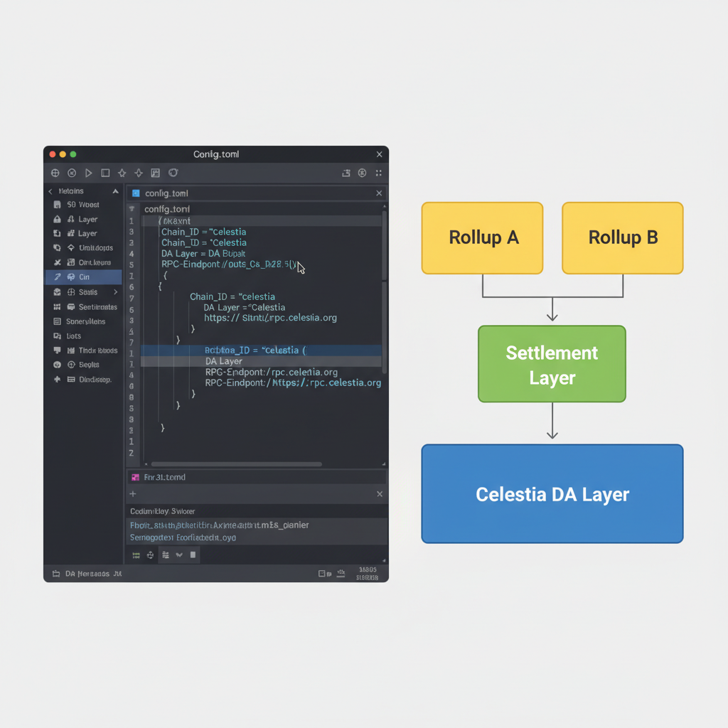Enable the crosshair toggle below the console
Image resolution: width=728 pixels, height=728 pixels.
(149, 555)
